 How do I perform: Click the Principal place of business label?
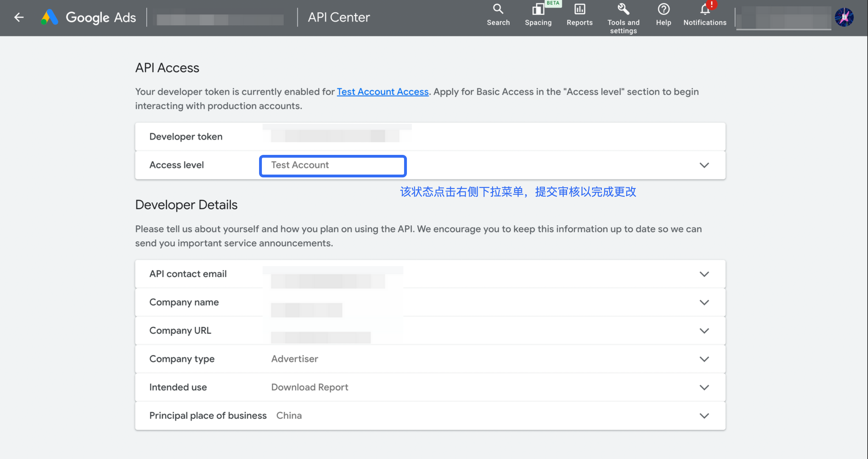[x=208, y=416]
